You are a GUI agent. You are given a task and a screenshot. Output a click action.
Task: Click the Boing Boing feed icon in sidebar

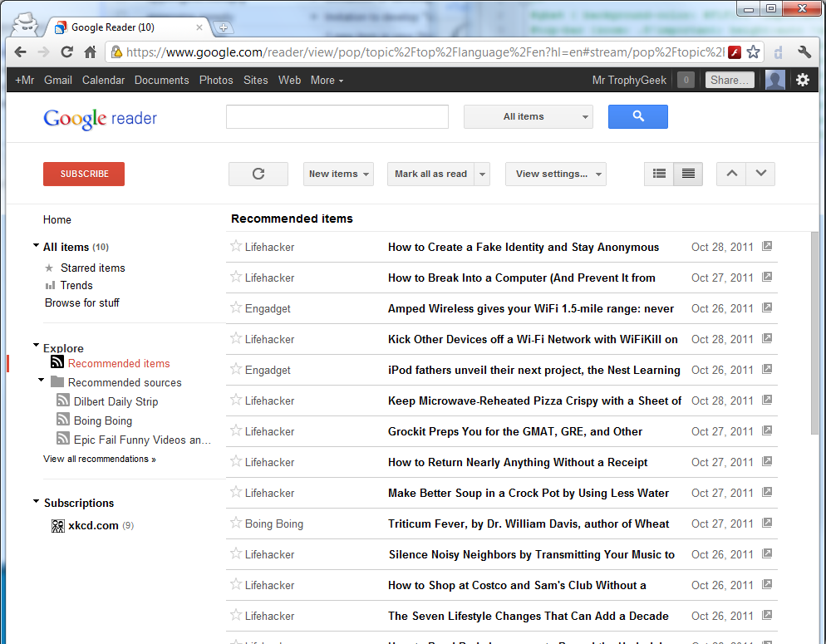(x=62, y=420)
